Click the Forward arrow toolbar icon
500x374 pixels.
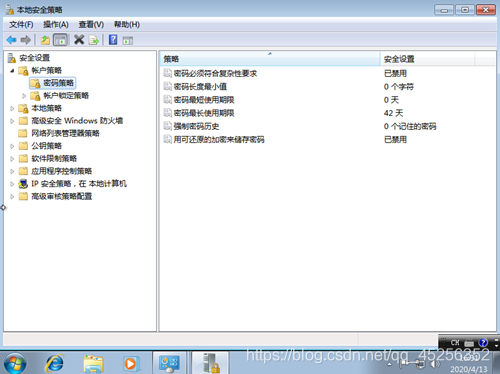pyautogui.click(x=26, y=40)
